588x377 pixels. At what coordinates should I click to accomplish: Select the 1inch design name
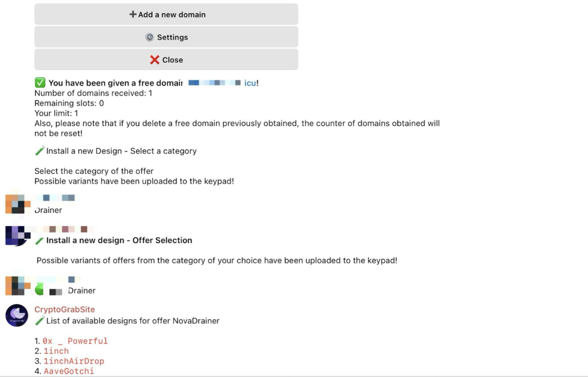click(56, 351)
